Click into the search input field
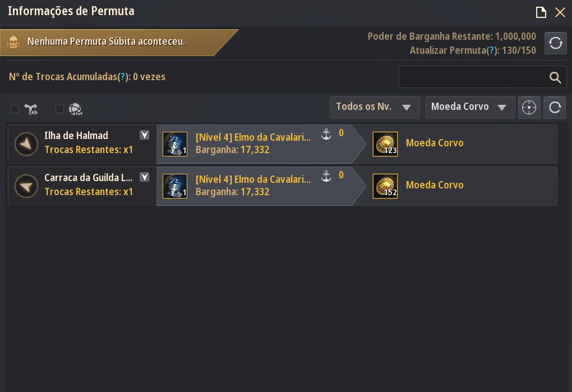Screen dimensions: 572x392 pos(471,77)
